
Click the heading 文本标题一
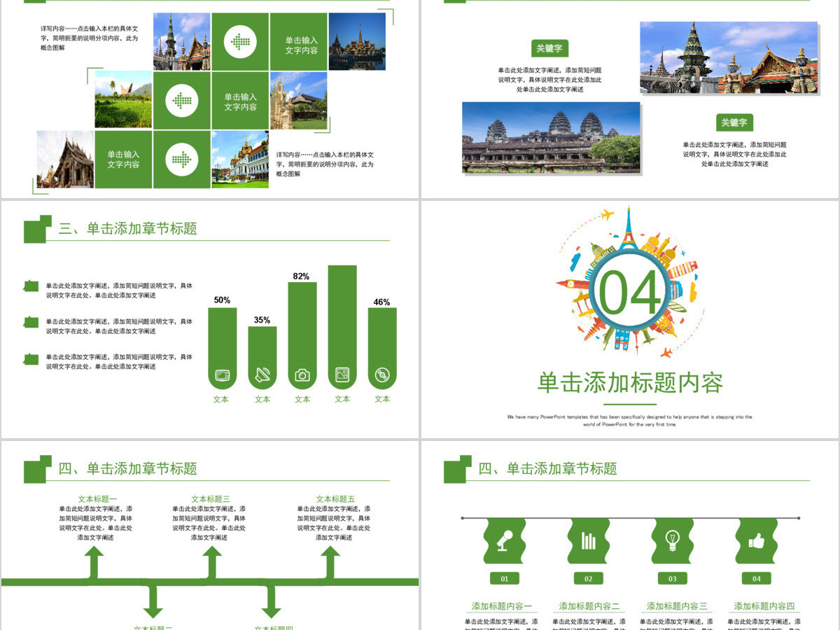click(x=97, y=499)
